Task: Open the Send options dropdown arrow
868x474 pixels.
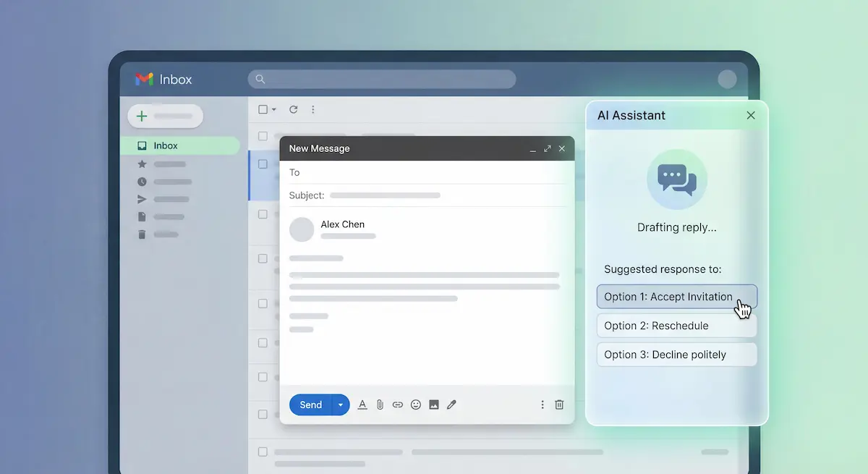Action: 341,405
